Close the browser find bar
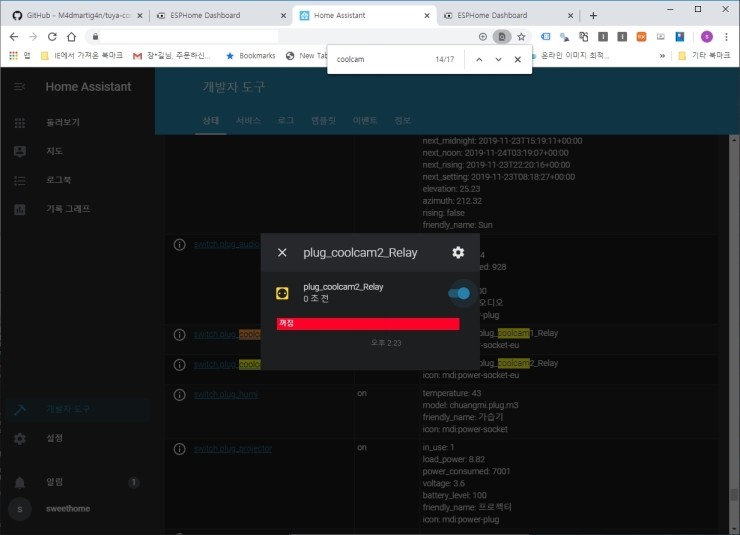Viewport: 740px width, 535px height. pos(518,59)
